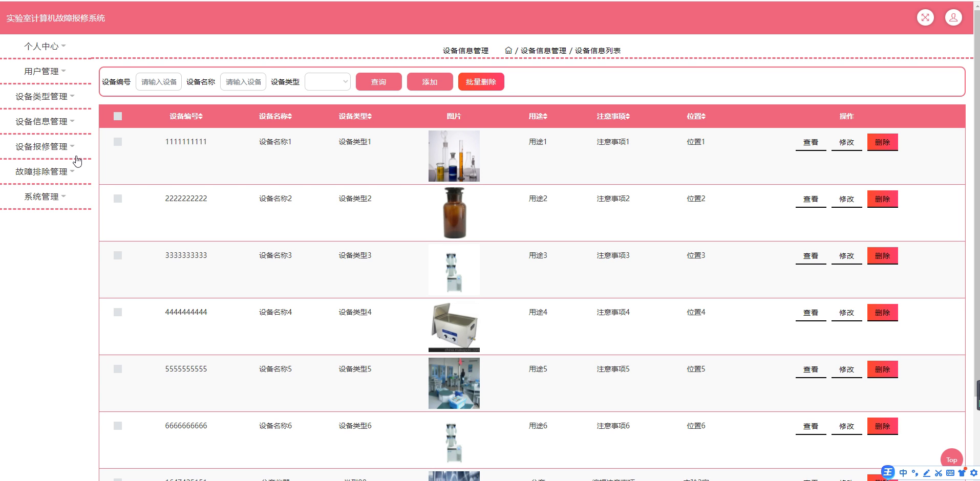Delete 设备名称3 row with 删除
The width and height of the screenshot is (980, 481).
click(x=883, y=256)
